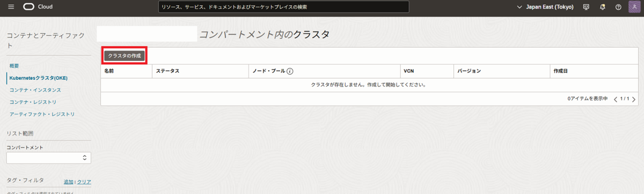This screenshot has width=644, height=194.
Task: Open the hamburger navigation menu
Action: click(11, 7)
